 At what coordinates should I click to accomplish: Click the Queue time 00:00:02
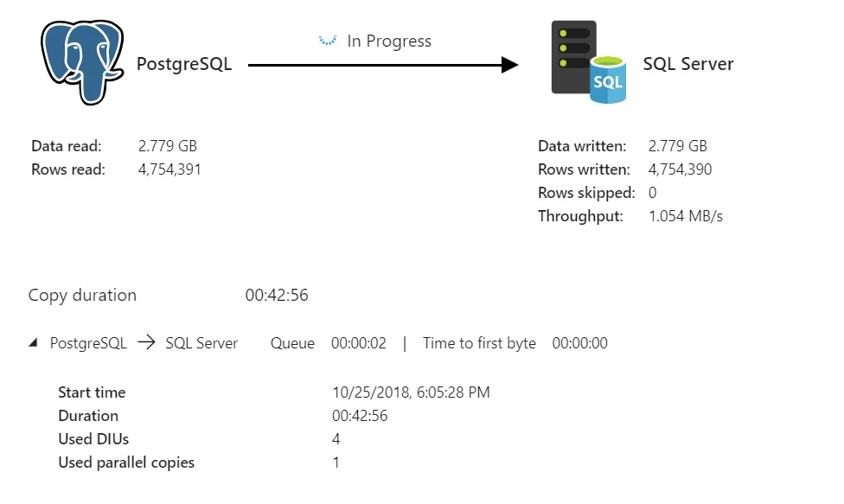pyautogui.click(x=358, y=343)
